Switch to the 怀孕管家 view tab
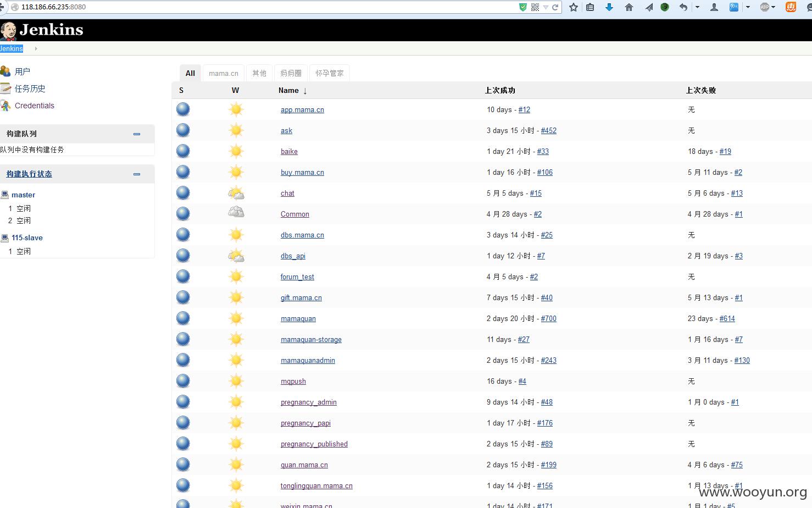Viewport: 812px width, 508px height. click(330, 73)
